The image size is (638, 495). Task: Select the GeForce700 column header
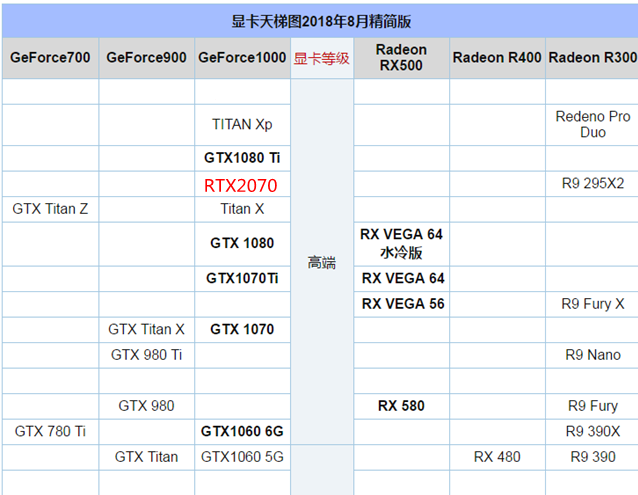50,58
